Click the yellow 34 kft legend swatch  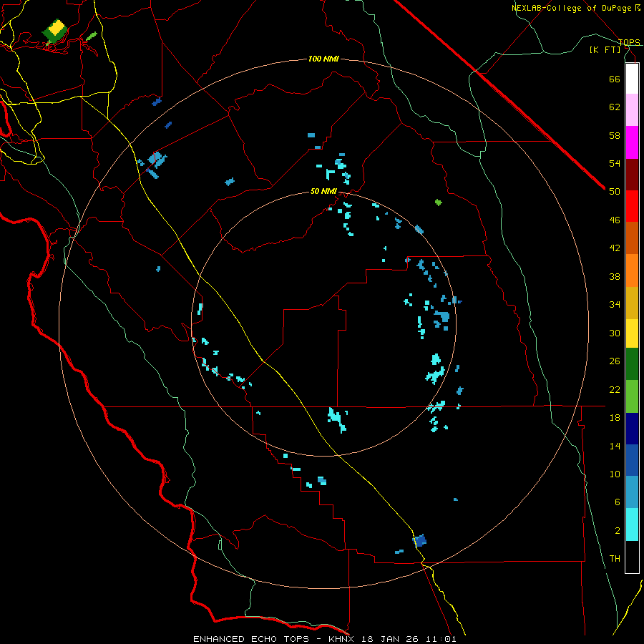tap(632, 333)
